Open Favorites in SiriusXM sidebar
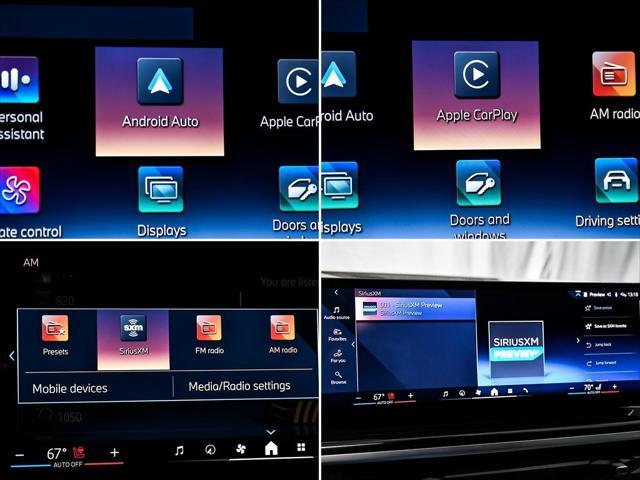The image size is (640, 480). [337, 335]
